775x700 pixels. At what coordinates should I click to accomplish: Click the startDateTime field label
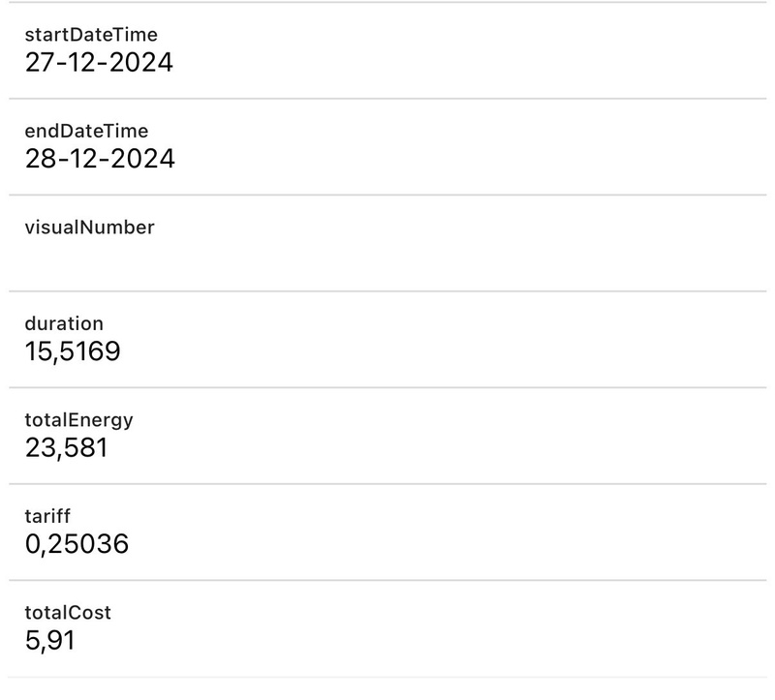pyautogui.click(x=90, y=35)
